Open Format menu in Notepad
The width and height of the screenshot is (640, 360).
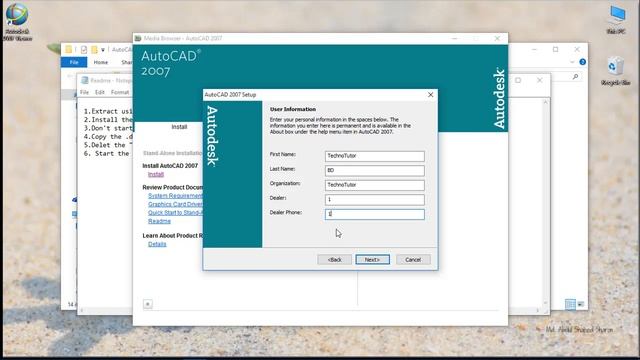[x=120, y=92]
